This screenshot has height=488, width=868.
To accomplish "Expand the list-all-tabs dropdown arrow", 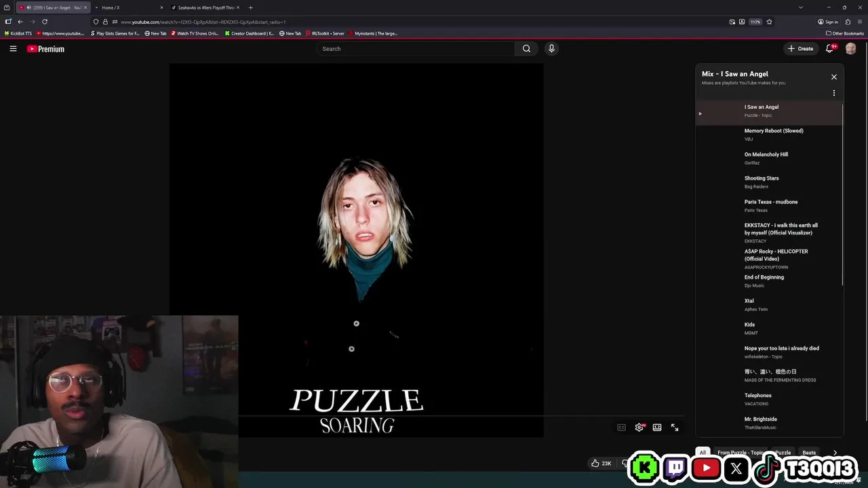I will click(x=801, y=7).
